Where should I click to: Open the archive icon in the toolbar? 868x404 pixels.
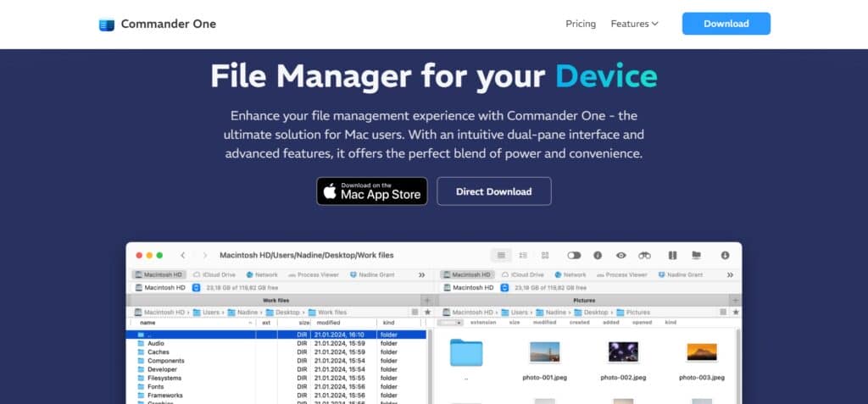tap(672, 255)
